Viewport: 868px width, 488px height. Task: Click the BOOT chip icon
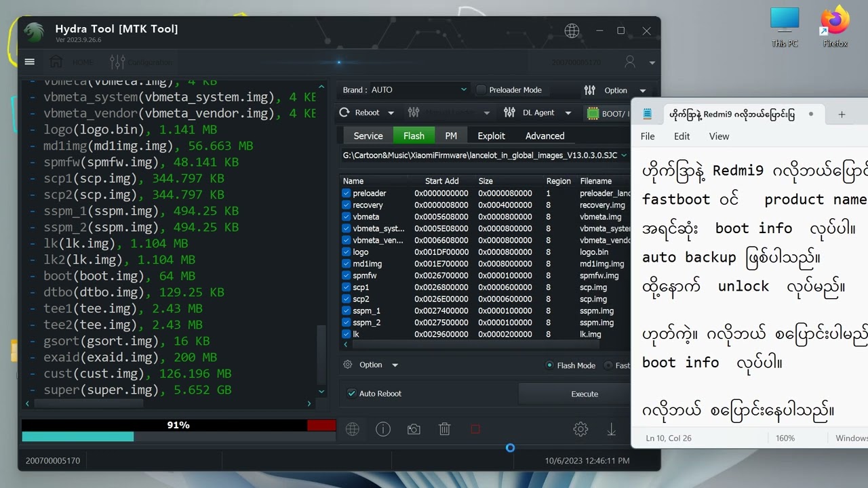click(593, 113)
